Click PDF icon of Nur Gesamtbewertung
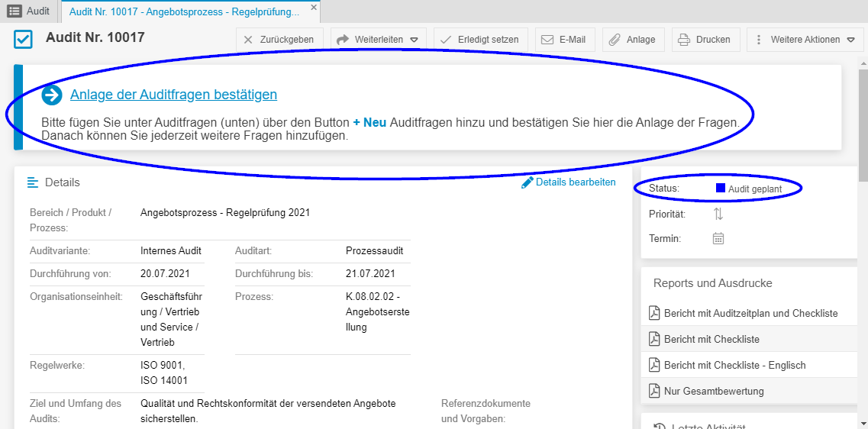The height and width of the screenshot is (429, 868). [x=655, y=392]
